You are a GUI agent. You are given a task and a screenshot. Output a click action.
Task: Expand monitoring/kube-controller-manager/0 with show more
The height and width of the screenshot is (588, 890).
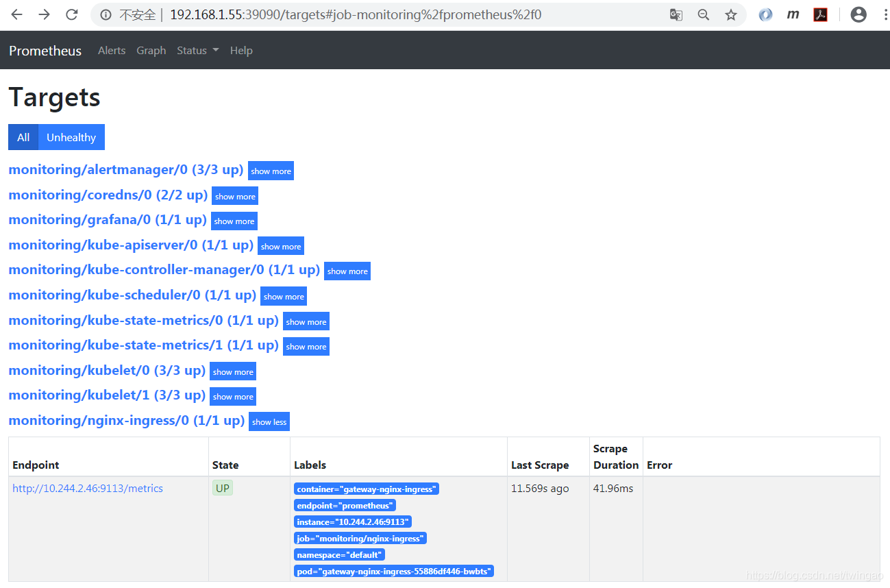click(347, 271)
